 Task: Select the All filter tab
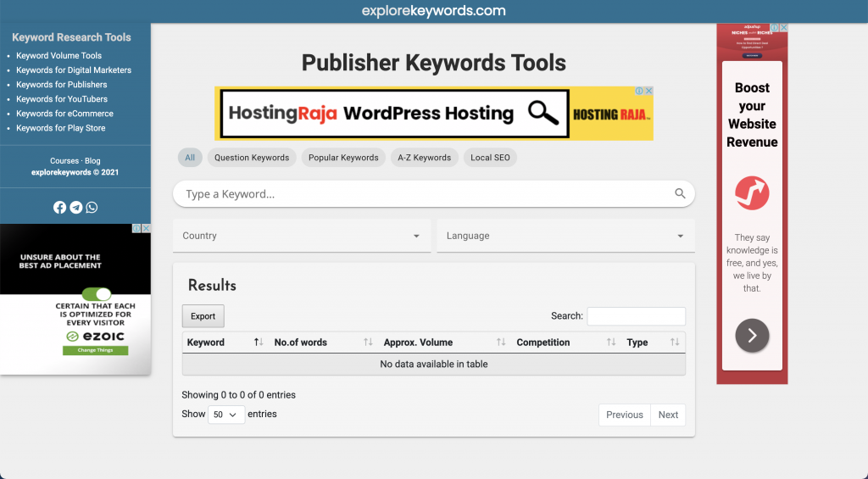tap(190, 158)
